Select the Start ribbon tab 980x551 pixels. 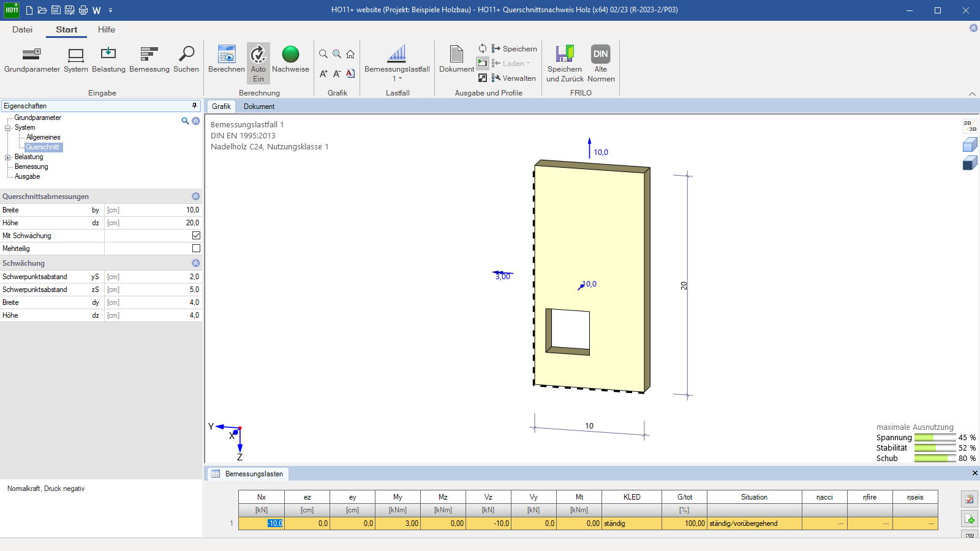coord(66,29)
